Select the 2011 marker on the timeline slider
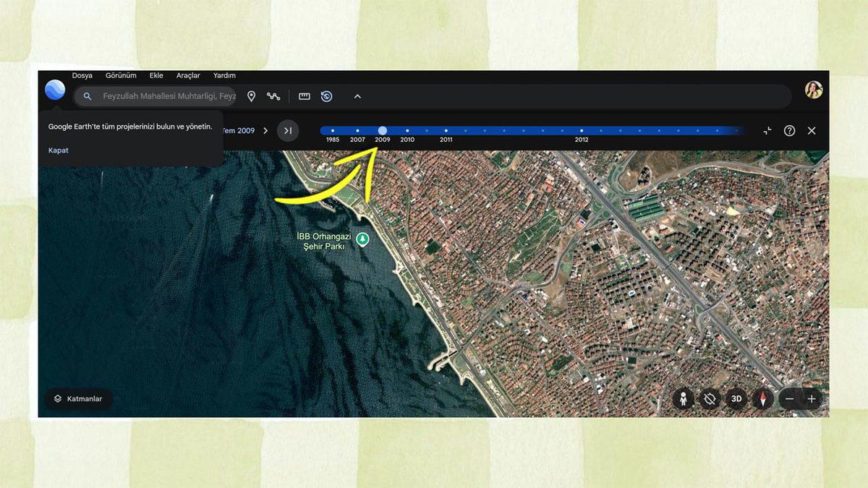Viewport: 868px width, 488px height. (x=446, y=131)
